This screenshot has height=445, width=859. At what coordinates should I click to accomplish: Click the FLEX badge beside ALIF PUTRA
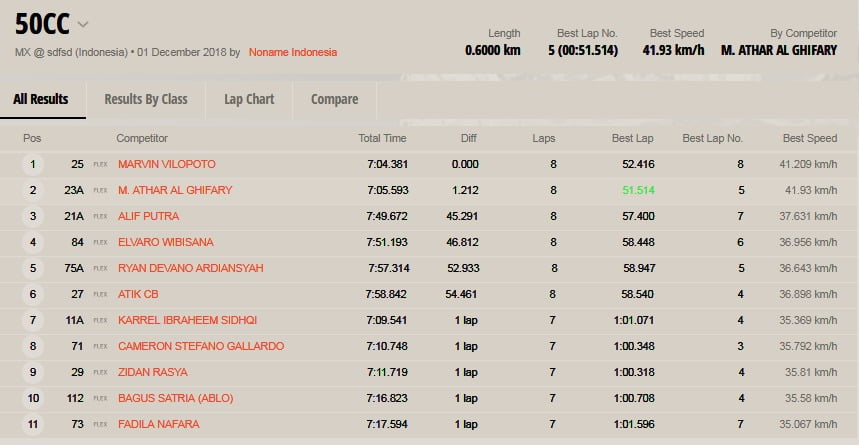coord(100,216)
